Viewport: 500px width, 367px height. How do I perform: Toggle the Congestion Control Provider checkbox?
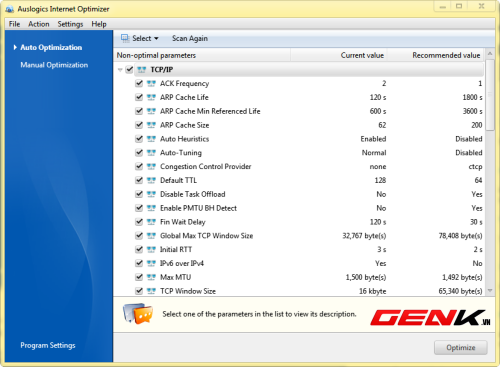coord(139,166)
